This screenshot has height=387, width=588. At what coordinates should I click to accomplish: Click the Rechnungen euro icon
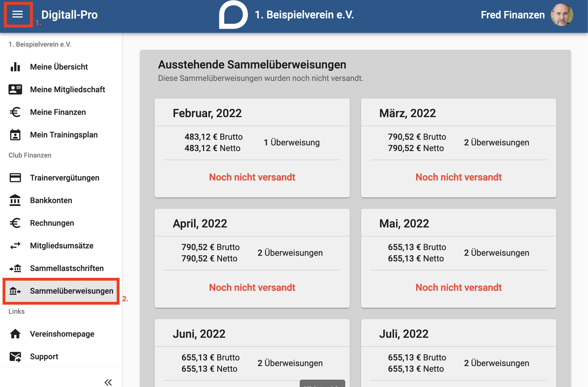(x=15, y=223)
